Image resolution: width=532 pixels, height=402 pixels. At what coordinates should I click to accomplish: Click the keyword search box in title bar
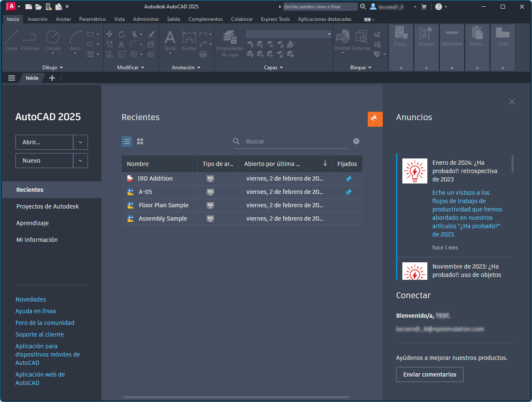click(320, 7)
